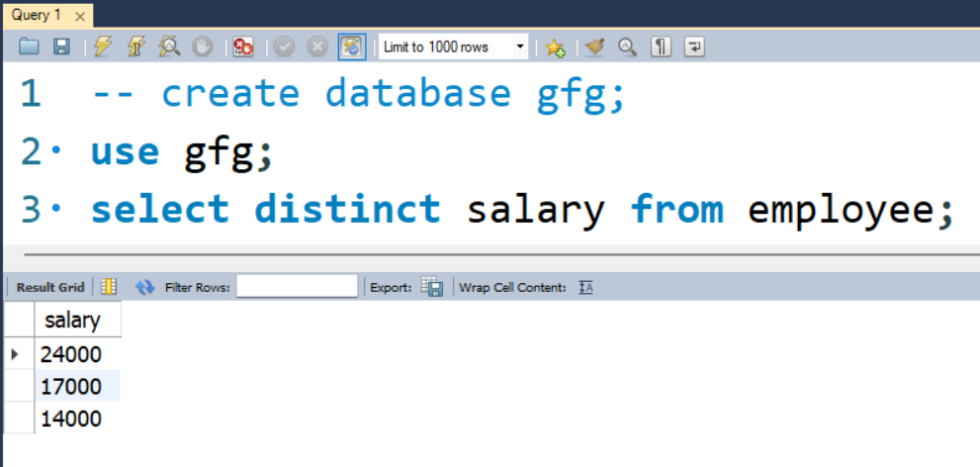The height and width of the screenshot is (467, 980).
Task: Click the salary column header
Action: [77, 321]
